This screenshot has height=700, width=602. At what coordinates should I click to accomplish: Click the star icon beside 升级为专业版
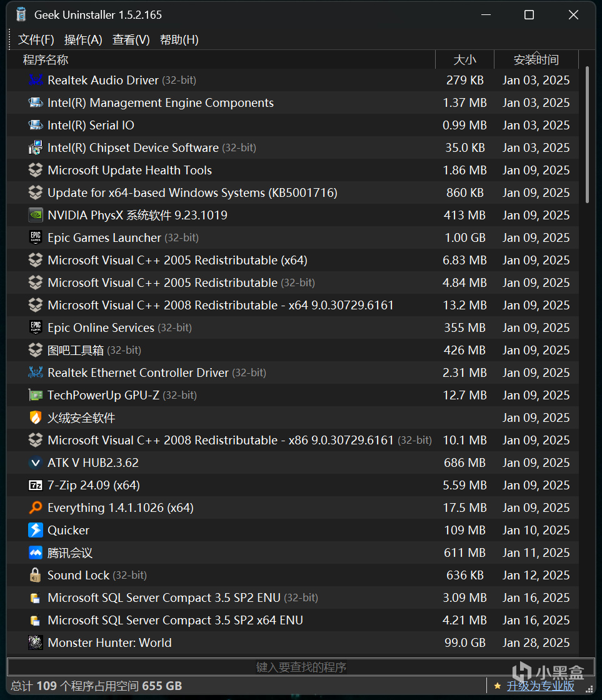click(498, 686)
